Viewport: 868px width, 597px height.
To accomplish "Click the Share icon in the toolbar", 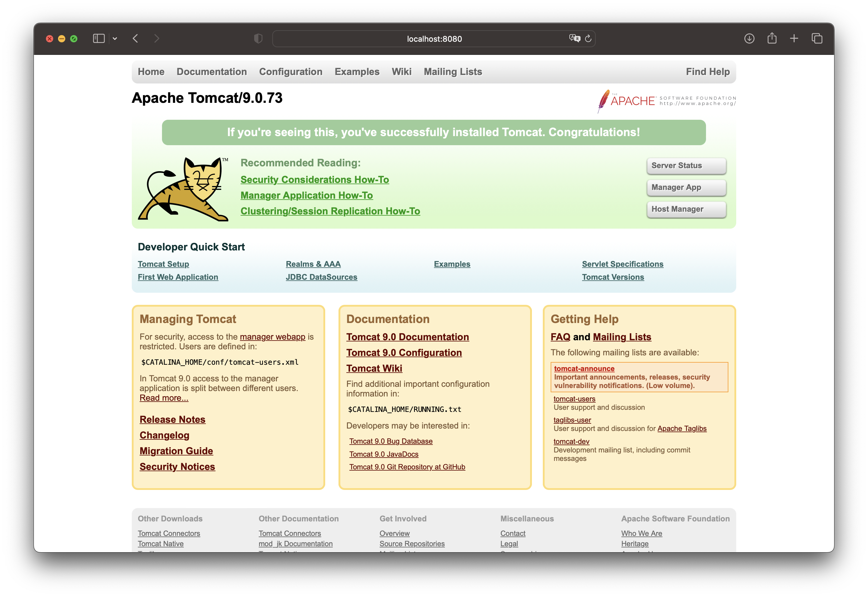I will 772,38.
